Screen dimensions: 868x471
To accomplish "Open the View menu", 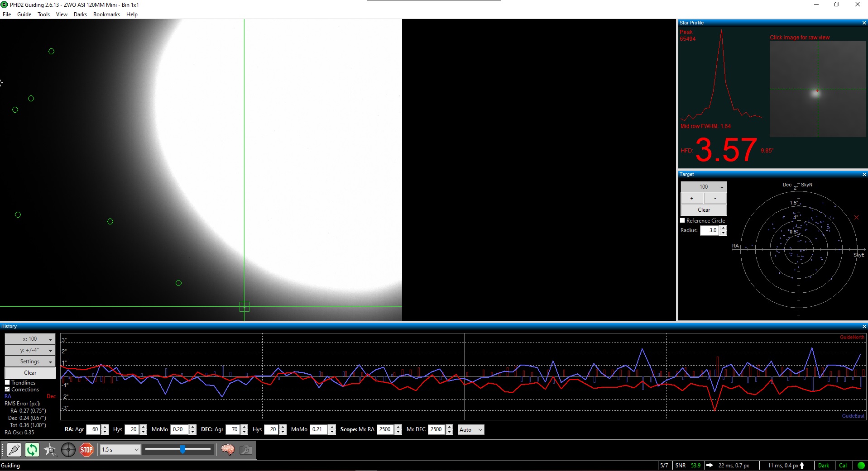I will click(62, 14).
